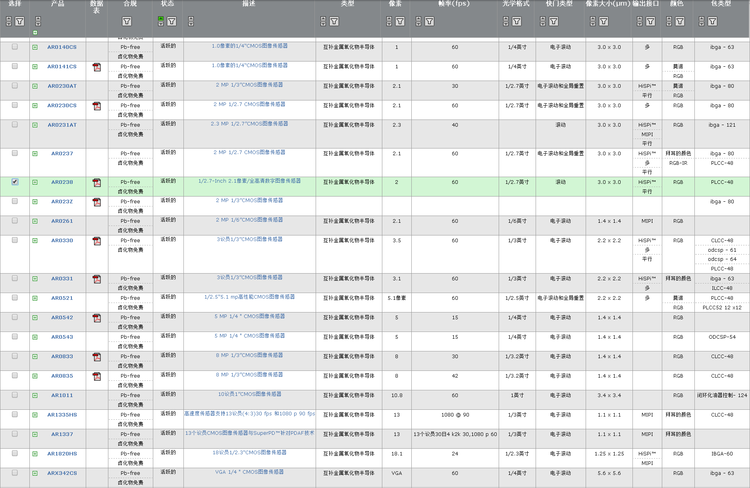Open the filter for the 状态 column
Screen dimensions: 750x488
[x=172, y=22]
